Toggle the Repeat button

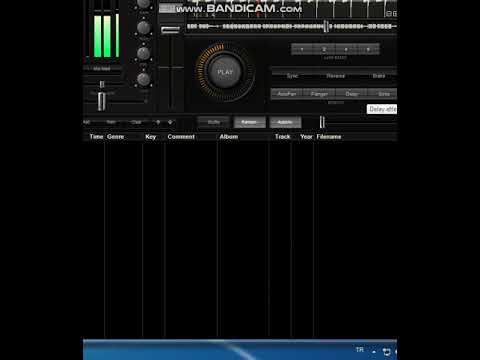[x=249, y=122]
